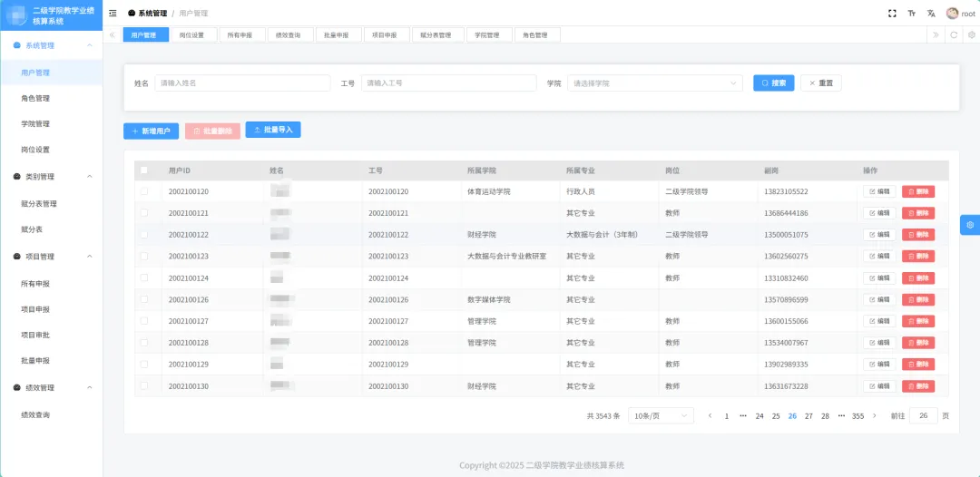Check the row for user 2002100126

click(144, 299)
